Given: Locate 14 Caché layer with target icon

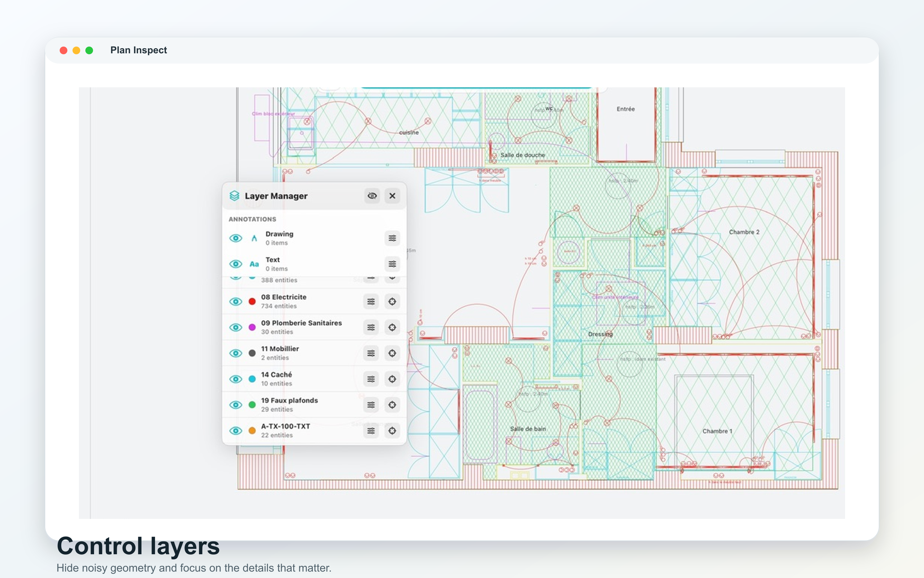Looking at the screenshot, I should (x=392, y=379).
